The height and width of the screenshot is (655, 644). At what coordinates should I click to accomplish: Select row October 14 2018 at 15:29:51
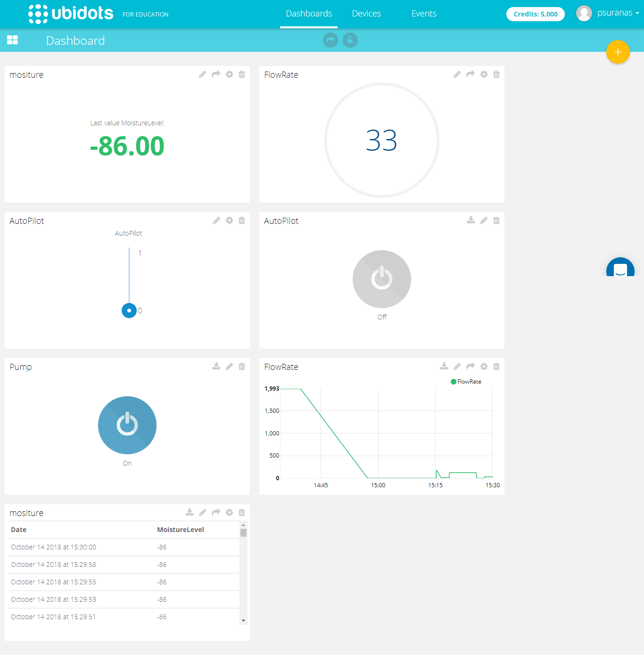tap(123, 617)
